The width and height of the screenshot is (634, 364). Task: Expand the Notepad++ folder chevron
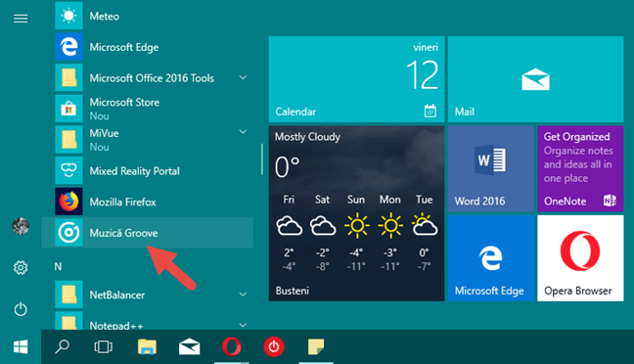tap(243, 325)
